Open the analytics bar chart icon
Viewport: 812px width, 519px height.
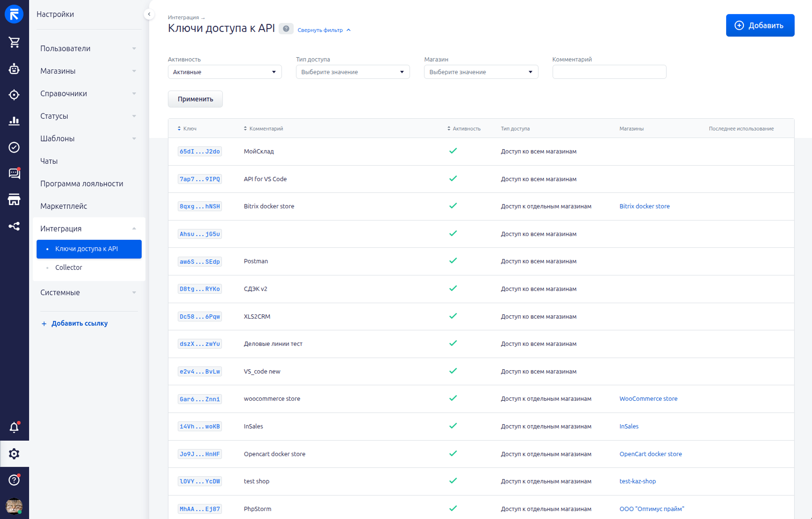[14, 121]
